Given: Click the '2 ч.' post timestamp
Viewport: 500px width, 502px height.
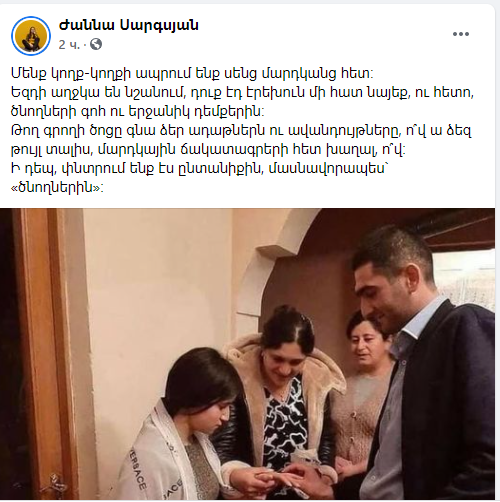Looking at the screenshot, I should point(69,45).
